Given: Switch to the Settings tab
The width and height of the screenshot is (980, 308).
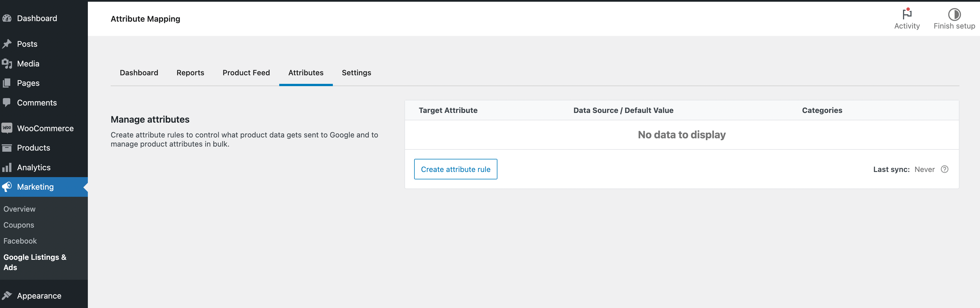Looking at the screenshot, I should point(356,73).
